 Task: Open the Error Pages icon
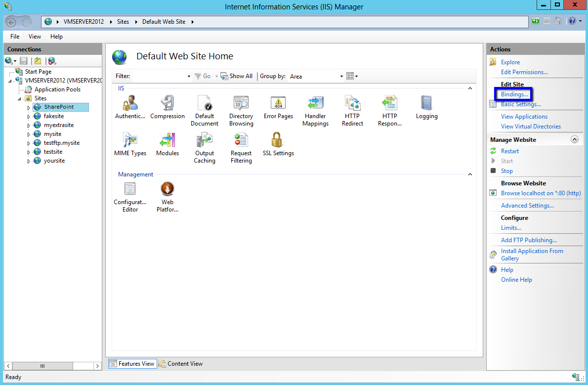pyautogui.click(x=278, y=107)
